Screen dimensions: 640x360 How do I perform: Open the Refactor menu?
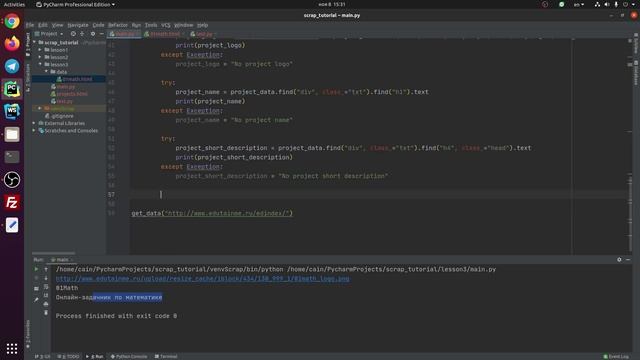point(118,25)
